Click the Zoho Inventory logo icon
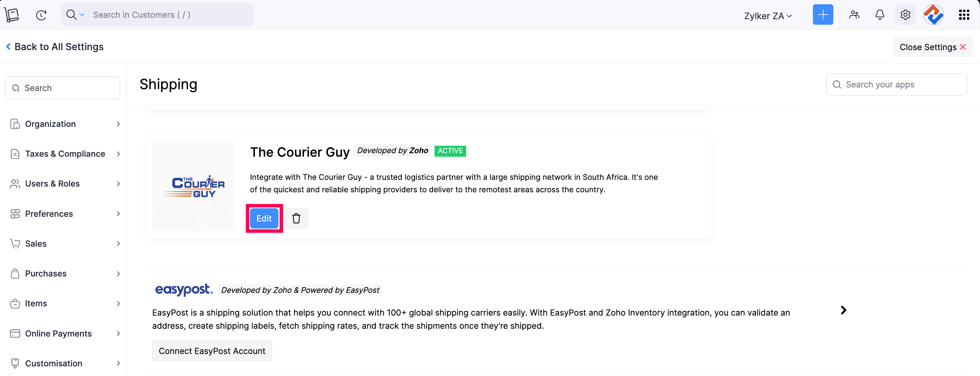Screen dimensions: 980x376 [12, 15]
